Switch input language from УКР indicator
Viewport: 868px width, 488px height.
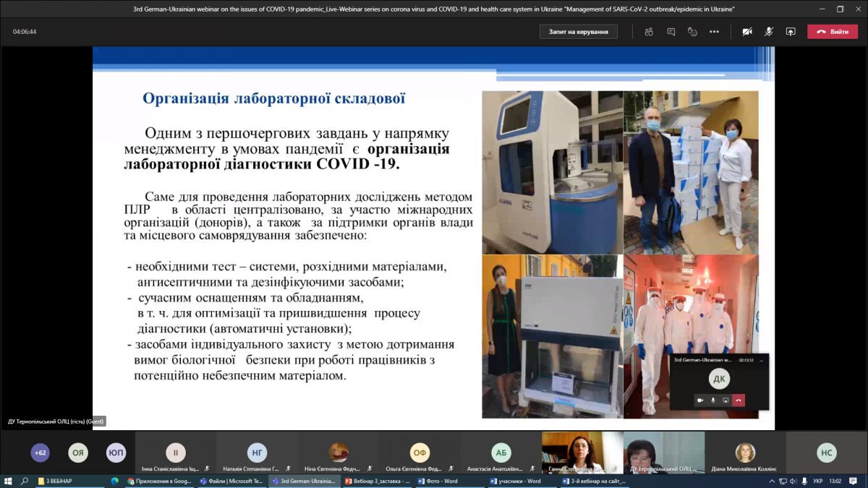click(817, 481)
